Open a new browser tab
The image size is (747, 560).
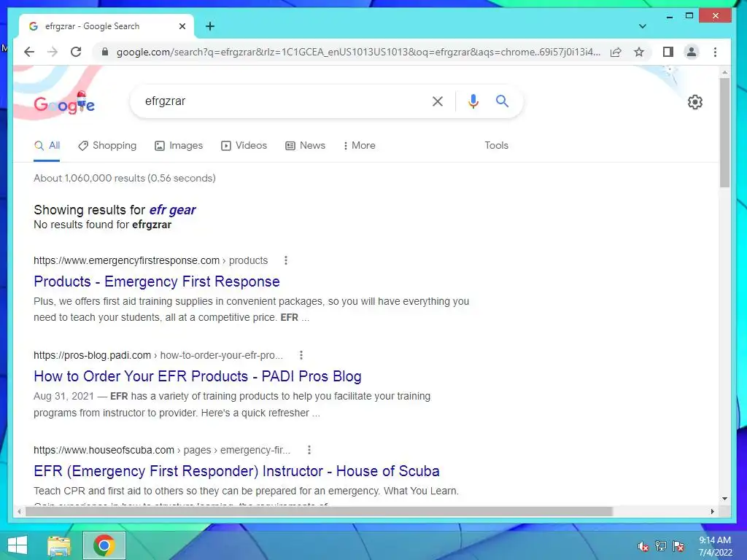(210, 26)
